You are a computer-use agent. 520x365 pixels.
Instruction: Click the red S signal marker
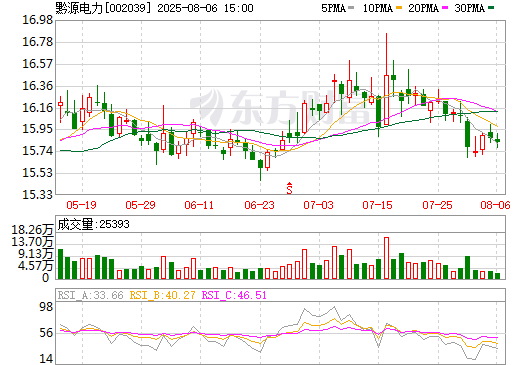point(289,188)
